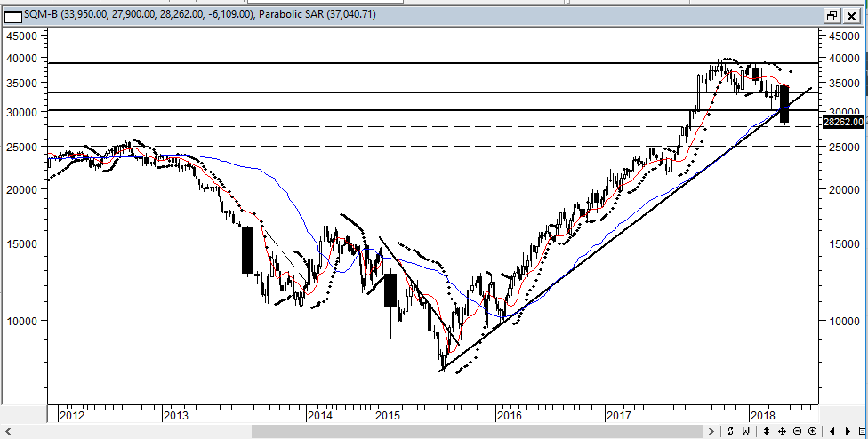This screenshot has height=439, width=868.
Task: Restore the chart window size
Action: [832, 15]
